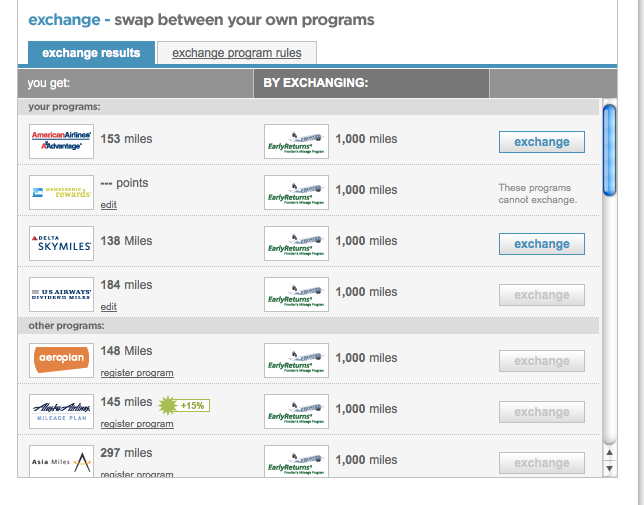Click the greyed exchange button for US Airways
Screen dimensions: 644x505
tap(542, 295)
